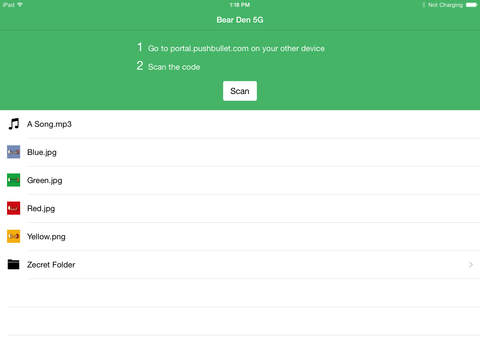Select the file name Green.jpg

tap(45, 180)
